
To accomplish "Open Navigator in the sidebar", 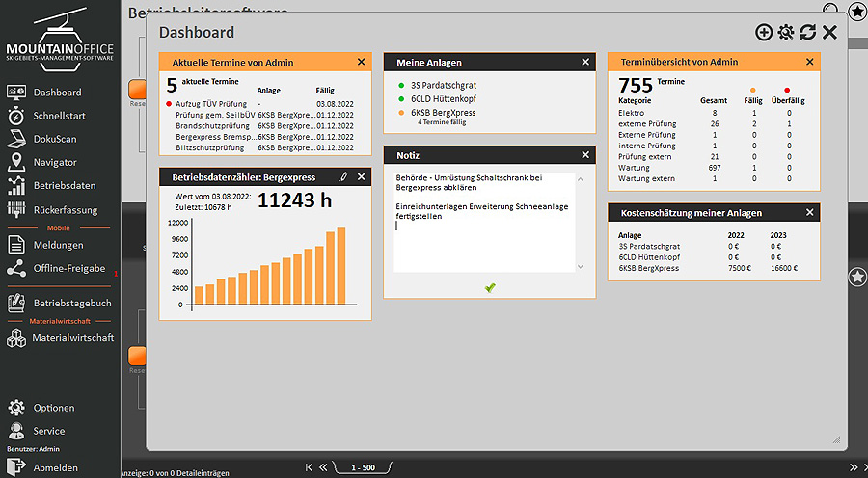I will [x=54, y=162].
